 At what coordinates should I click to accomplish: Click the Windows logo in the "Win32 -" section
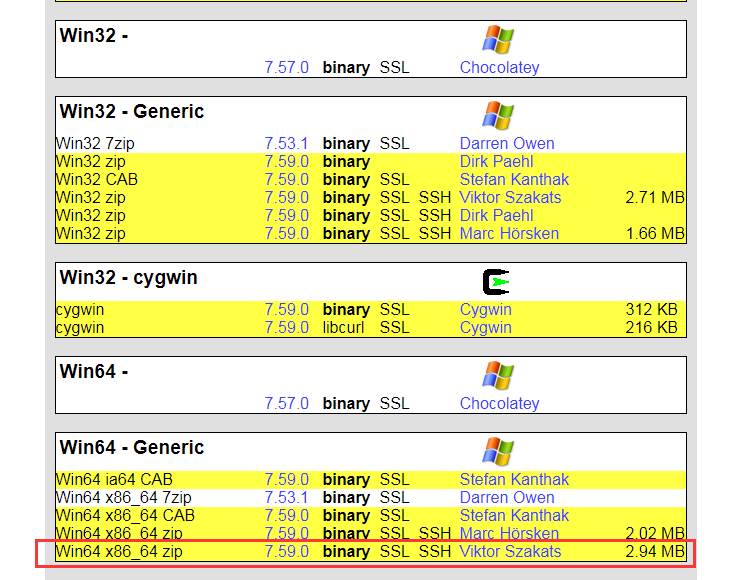[497, 39]
